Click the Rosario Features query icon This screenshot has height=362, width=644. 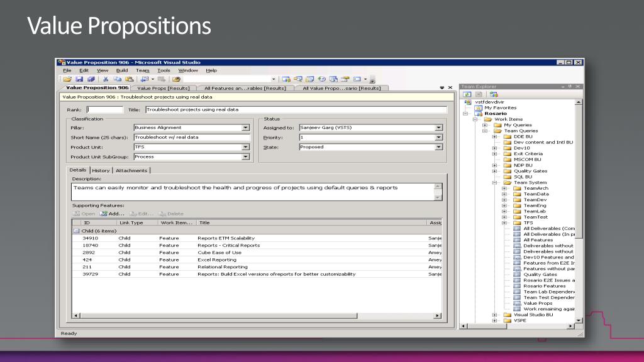(517, 286)
